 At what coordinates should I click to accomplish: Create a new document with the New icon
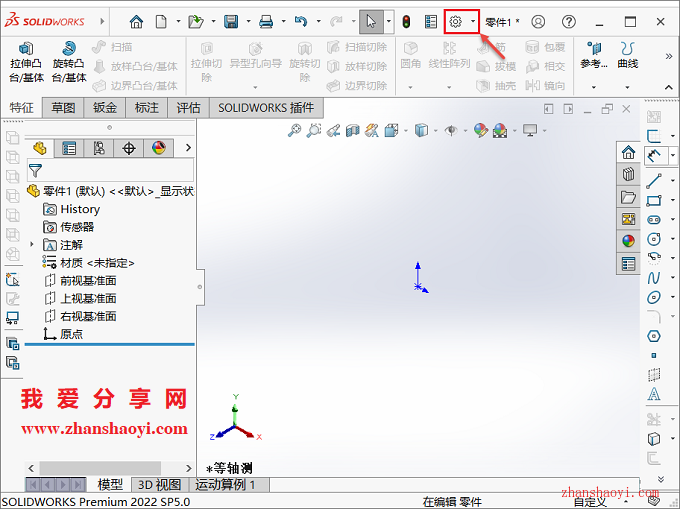pyautogui.click(x=161, y=21)
